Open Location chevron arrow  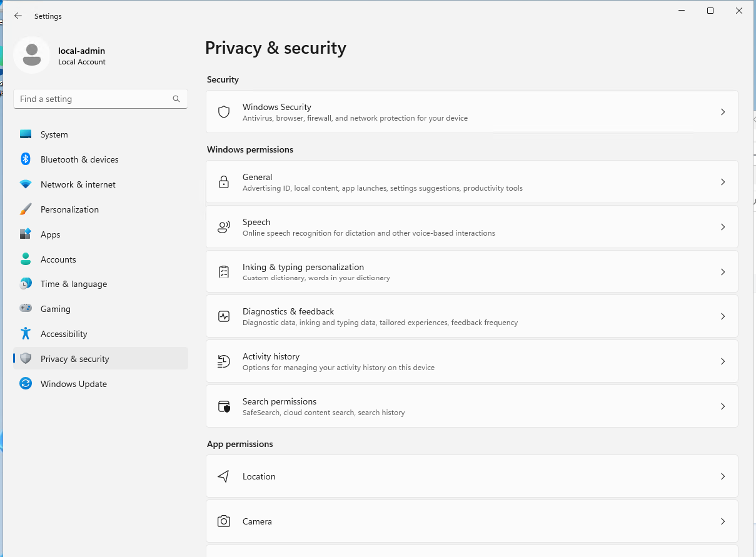point(723,476)
